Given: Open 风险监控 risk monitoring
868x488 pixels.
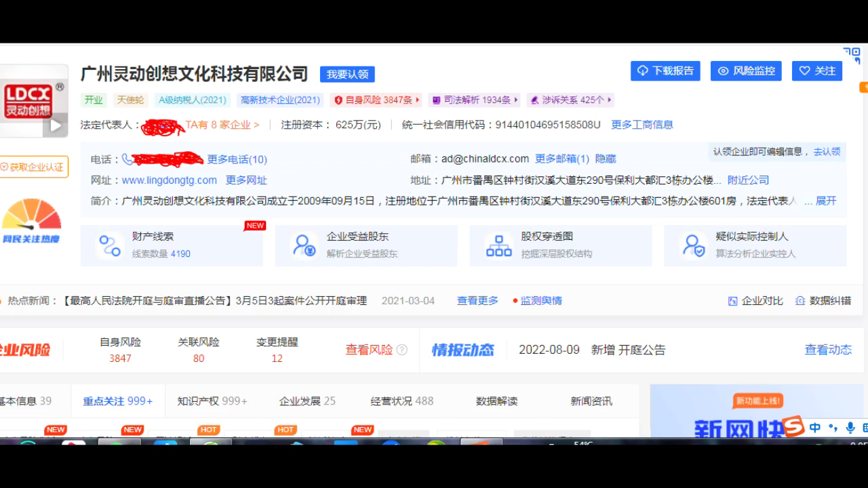Looking at the screenshot, I should point(746,71).
